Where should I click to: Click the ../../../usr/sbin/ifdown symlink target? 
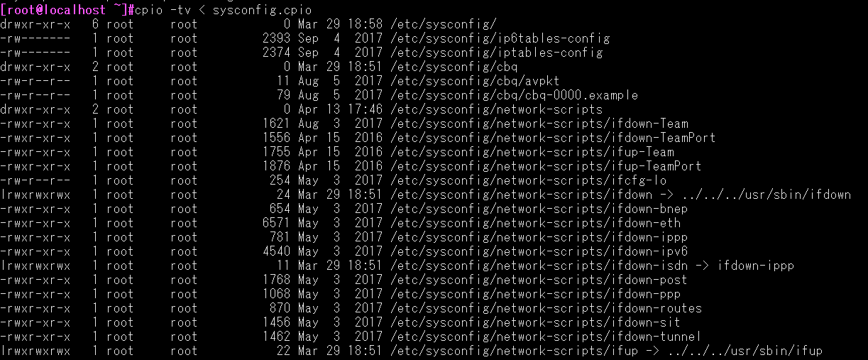tap(766, 195)
